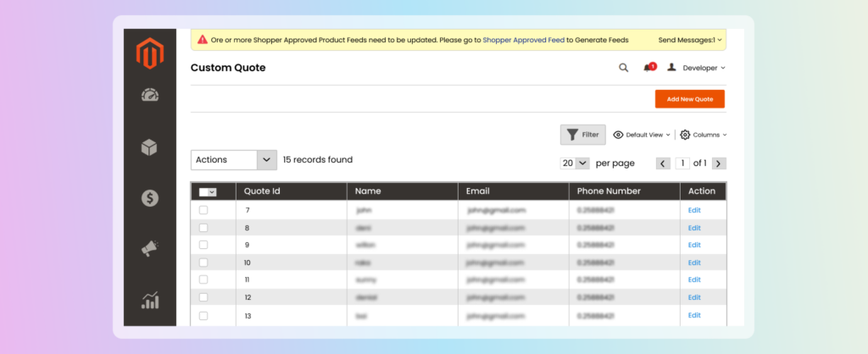
Task: Expand the Default View dropdown
Action: (642, 135)
